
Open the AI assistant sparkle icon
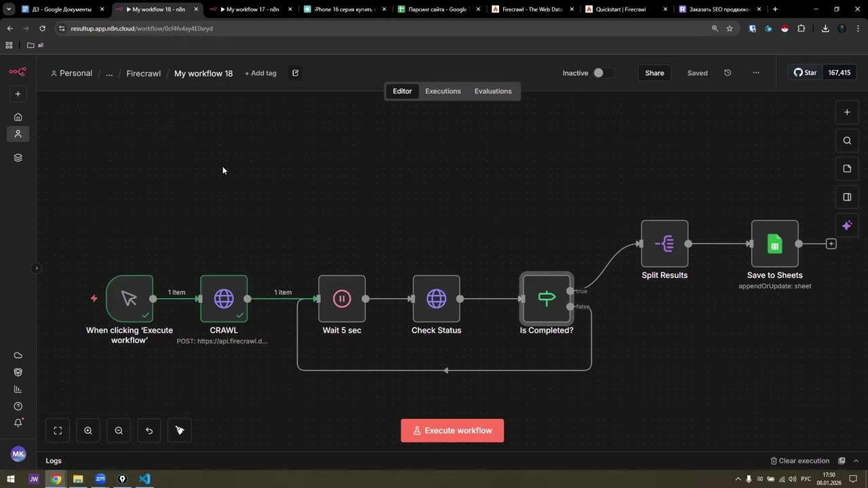coord(847,226)
